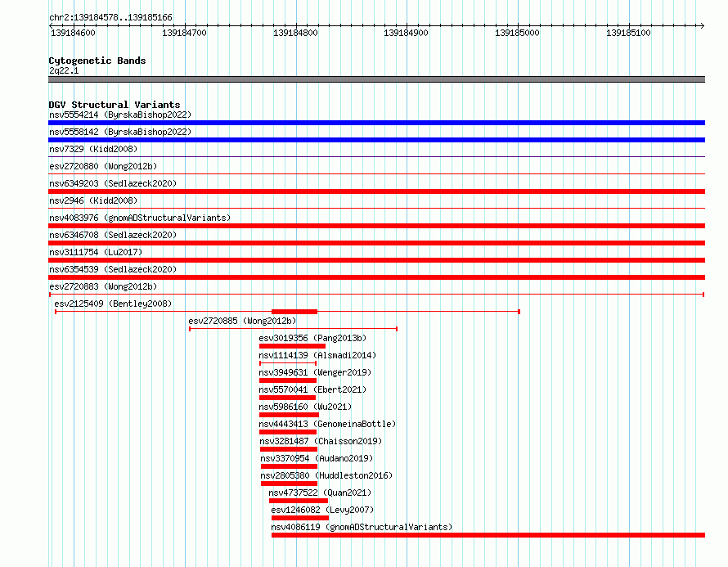Click the red bar under nsv6349203
The image size is (728, 567).
(376, 191)
